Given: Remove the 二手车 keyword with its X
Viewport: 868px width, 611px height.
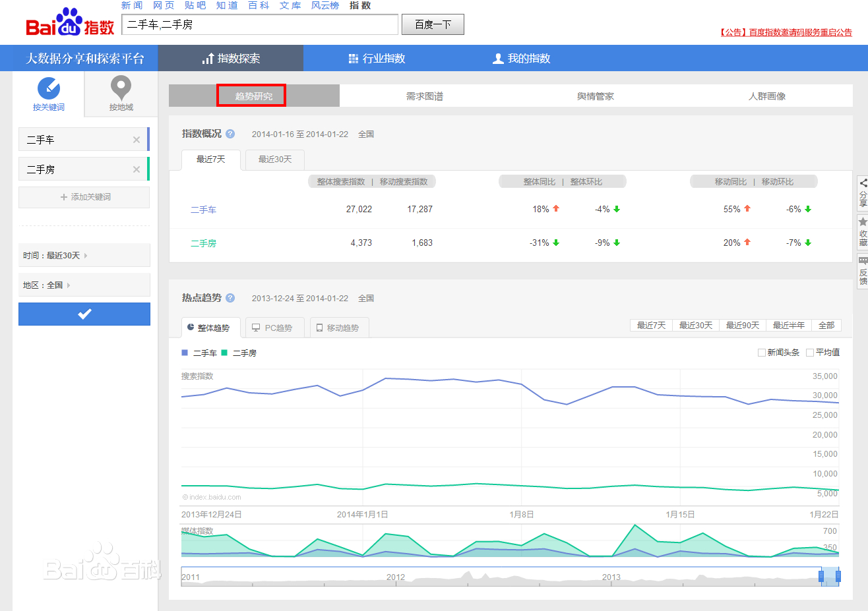Looking at the screenshot, I should coord(137,140).
